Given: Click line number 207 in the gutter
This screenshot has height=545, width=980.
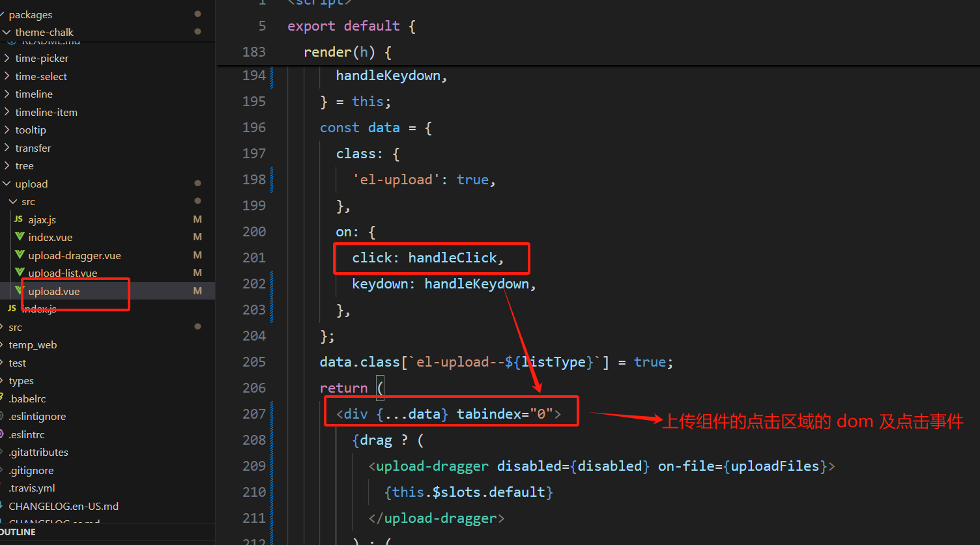Looking at the screenshot, I should (254, 414).
